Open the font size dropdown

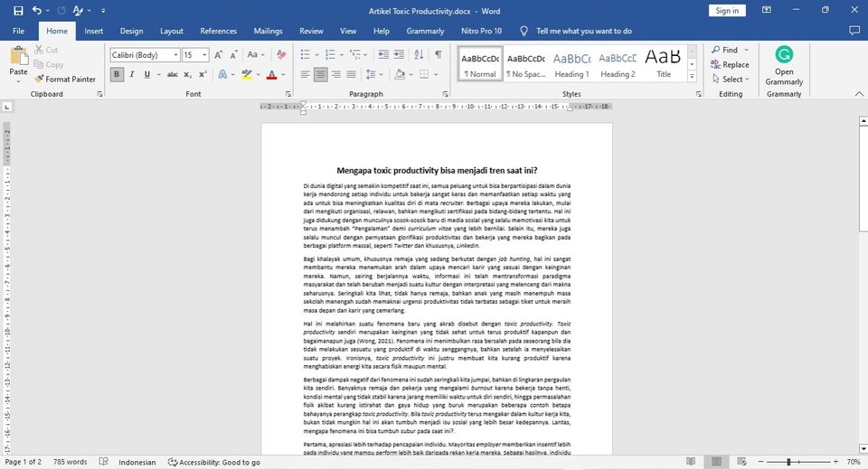pos(204,55)
